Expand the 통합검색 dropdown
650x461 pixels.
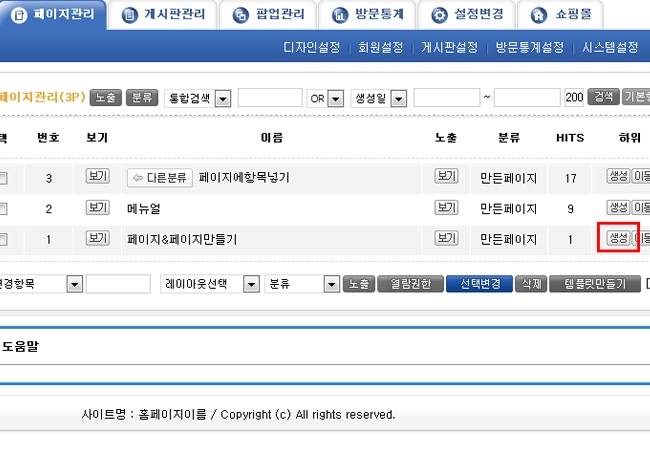198,98
